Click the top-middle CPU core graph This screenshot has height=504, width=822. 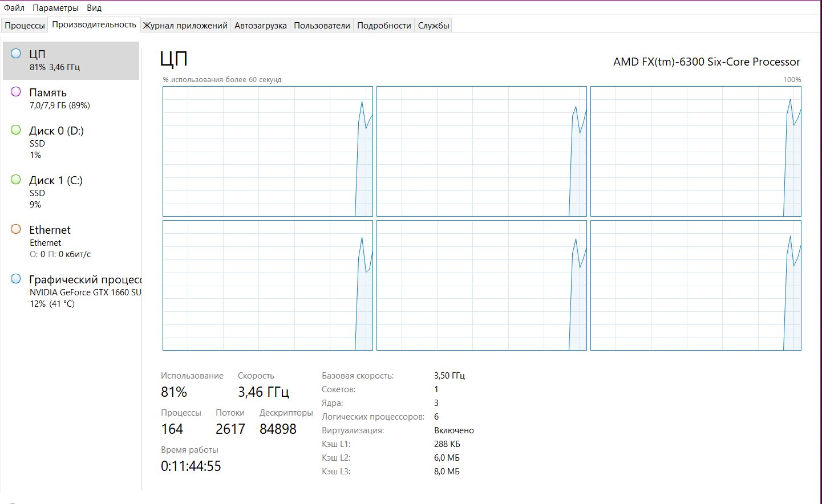[x=481, y=151]
